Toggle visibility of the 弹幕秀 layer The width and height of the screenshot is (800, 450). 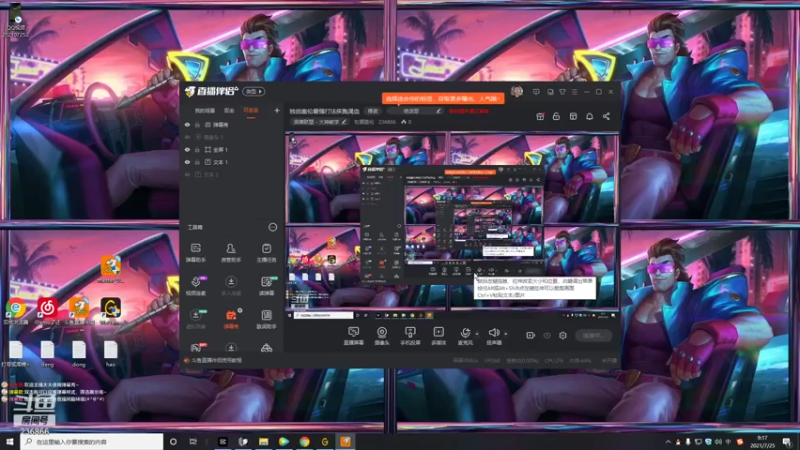coord(187,124)
